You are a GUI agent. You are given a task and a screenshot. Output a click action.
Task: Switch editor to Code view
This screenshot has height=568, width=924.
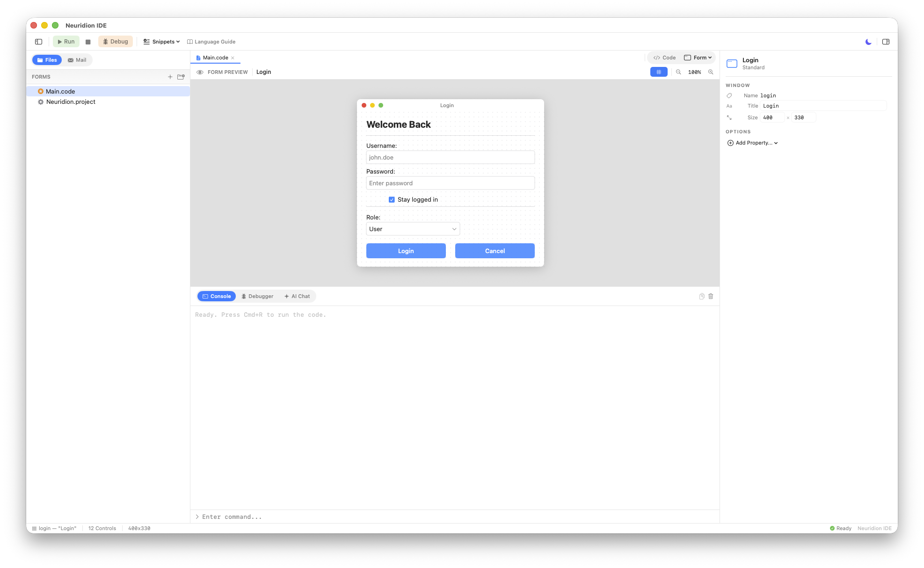pyautogui.click(x=663, y=57)
